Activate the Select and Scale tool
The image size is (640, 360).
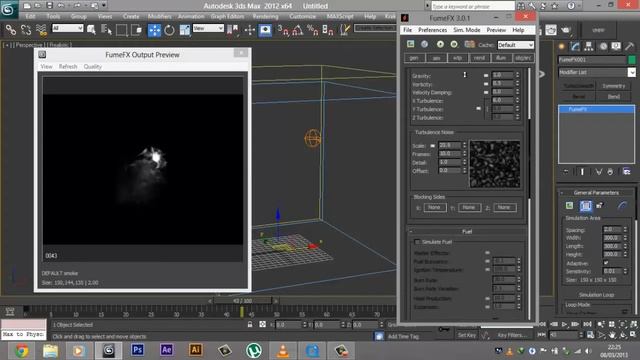point(184,30)
